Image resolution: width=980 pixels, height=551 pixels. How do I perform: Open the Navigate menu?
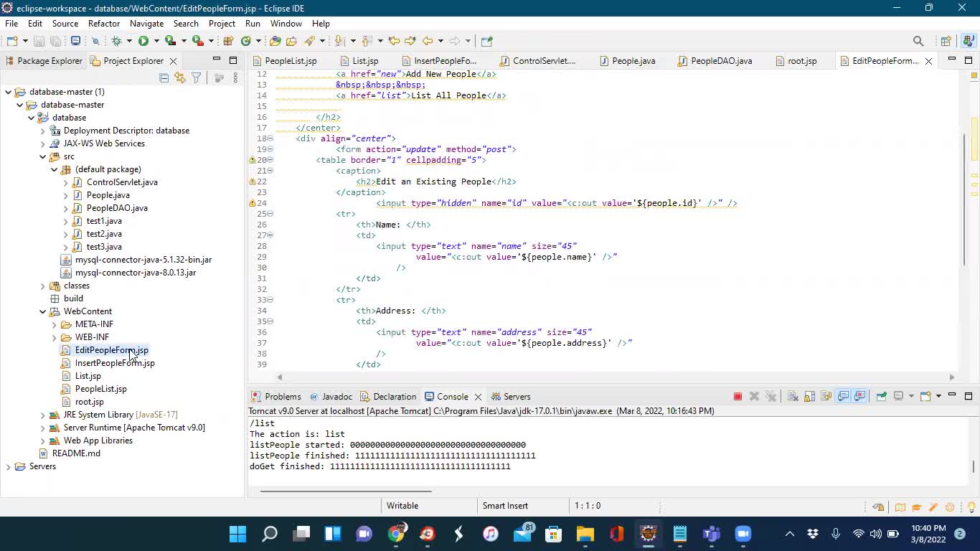click(146, 24)
